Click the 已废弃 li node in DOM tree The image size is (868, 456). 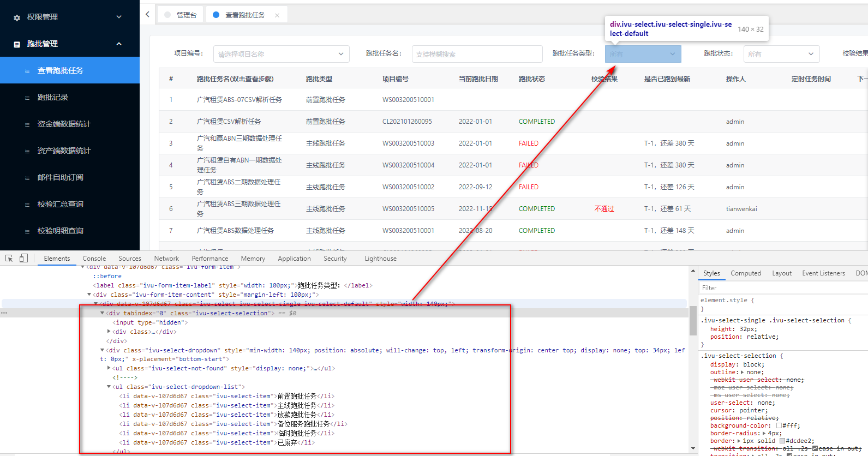pos(217,442)
